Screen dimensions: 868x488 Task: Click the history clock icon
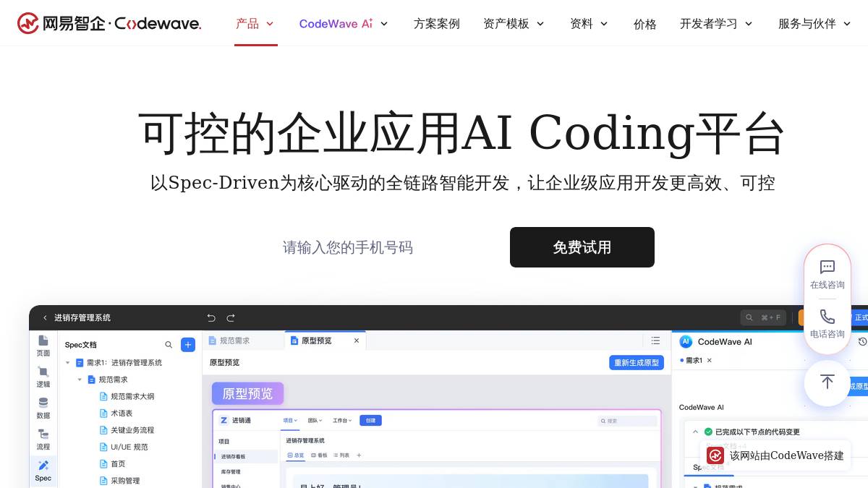pyautogui.click(x=862, y=341)
